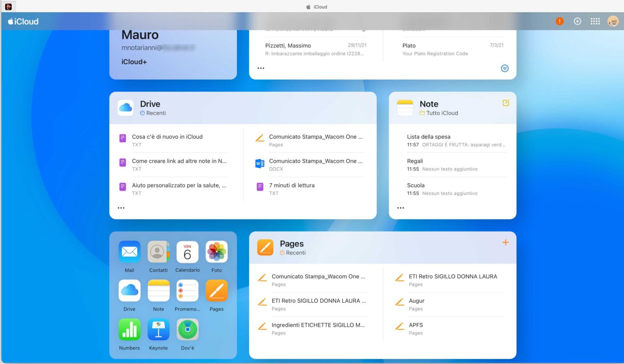Open Comunicato Stampa_Wacom One DOCX file
The image size is (624, 364).
pos(310,164)
